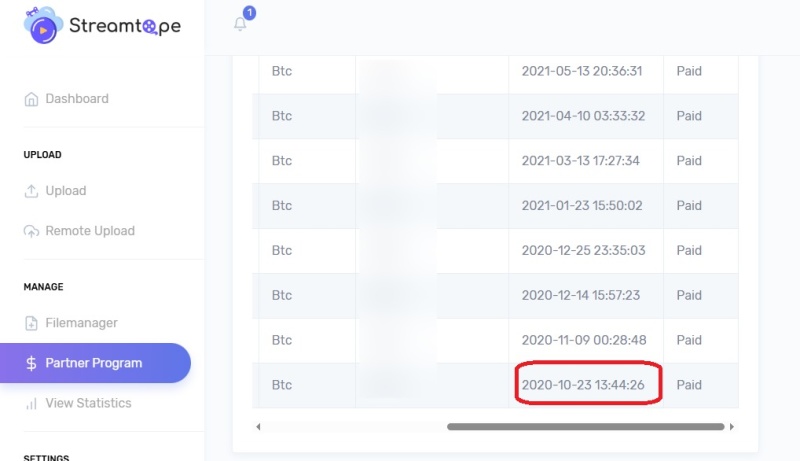Go to Remote Upload page
This screenshot has height=461, width=800.
pyautogui.click(x=89, y=231)
